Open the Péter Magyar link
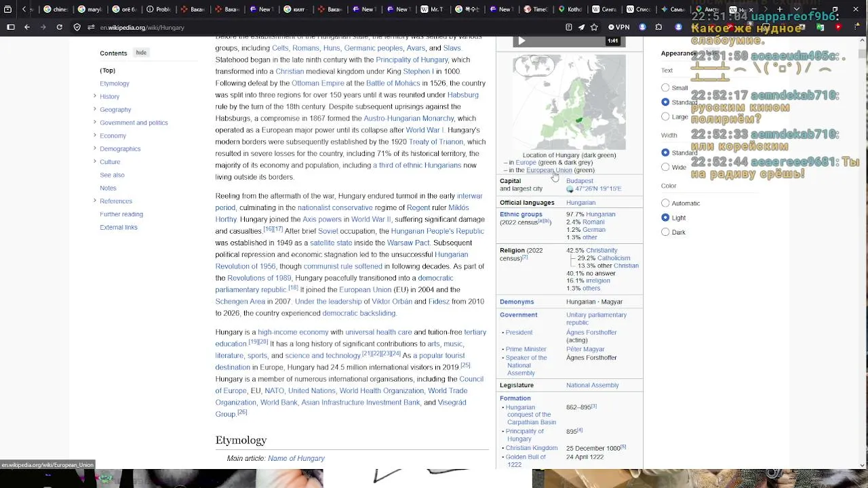 click(585, 349)
